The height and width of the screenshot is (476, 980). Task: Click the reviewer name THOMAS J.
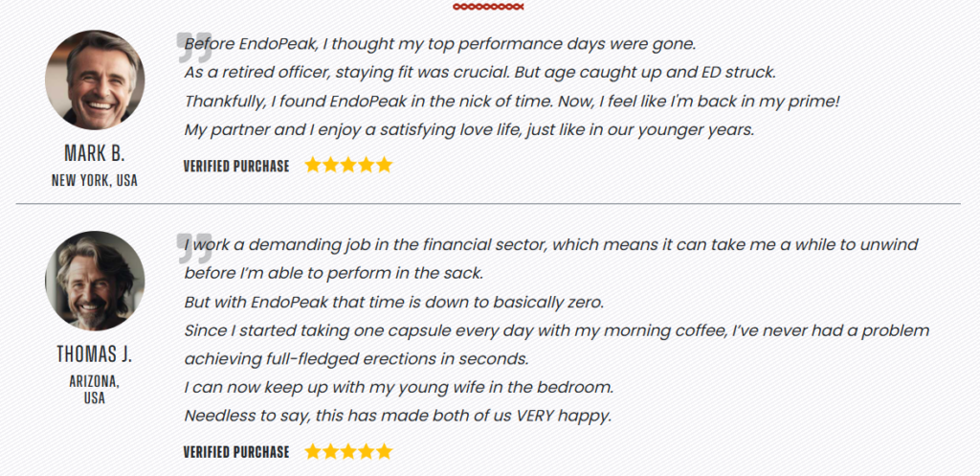click(x=95, y=354)
